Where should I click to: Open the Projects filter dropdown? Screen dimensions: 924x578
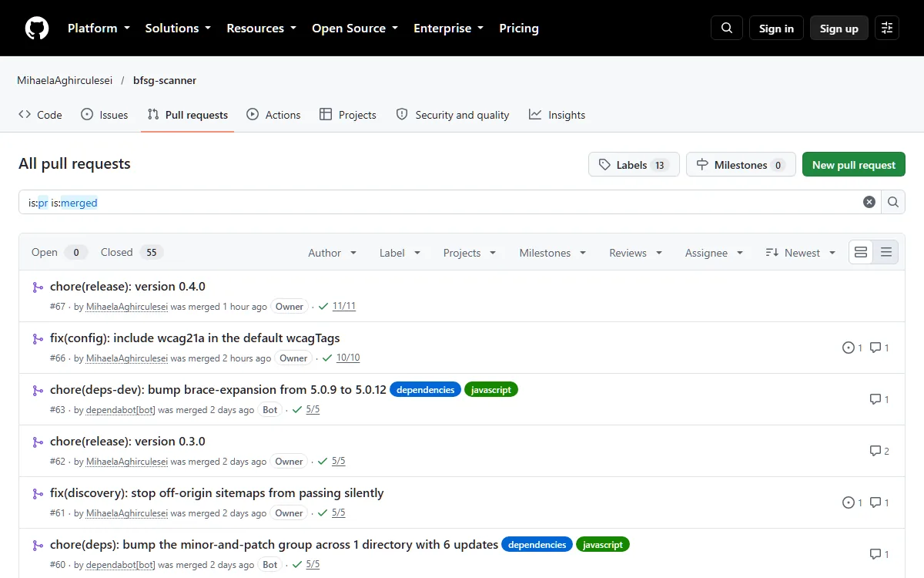(x=470, y=253)
